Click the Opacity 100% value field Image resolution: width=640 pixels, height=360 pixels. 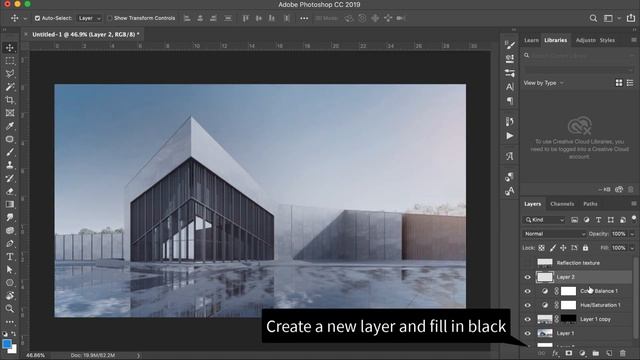[x=619, y=234]
